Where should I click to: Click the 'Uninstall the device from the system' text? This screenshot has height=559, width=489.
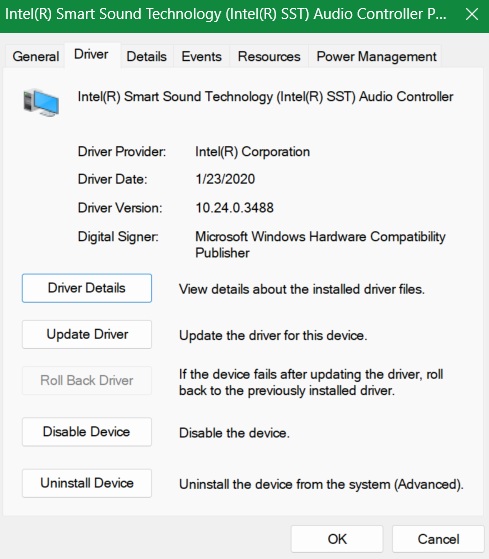[321, 484]
